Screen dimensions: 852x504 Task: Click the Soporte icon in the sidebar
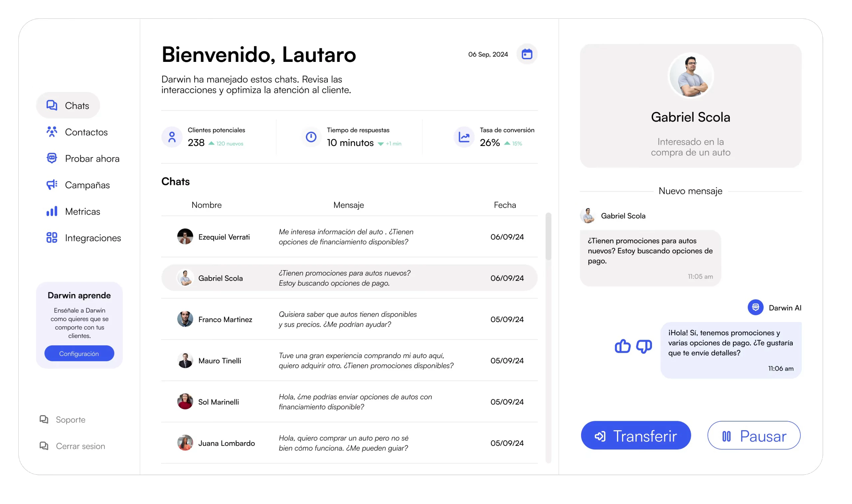[x=44, y=419]
